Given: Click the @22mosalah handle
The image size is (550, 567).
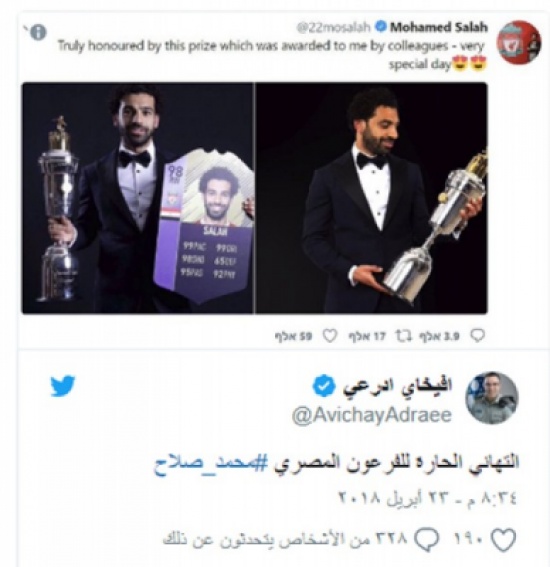Looking at the screenshot, I should point(333,27).
